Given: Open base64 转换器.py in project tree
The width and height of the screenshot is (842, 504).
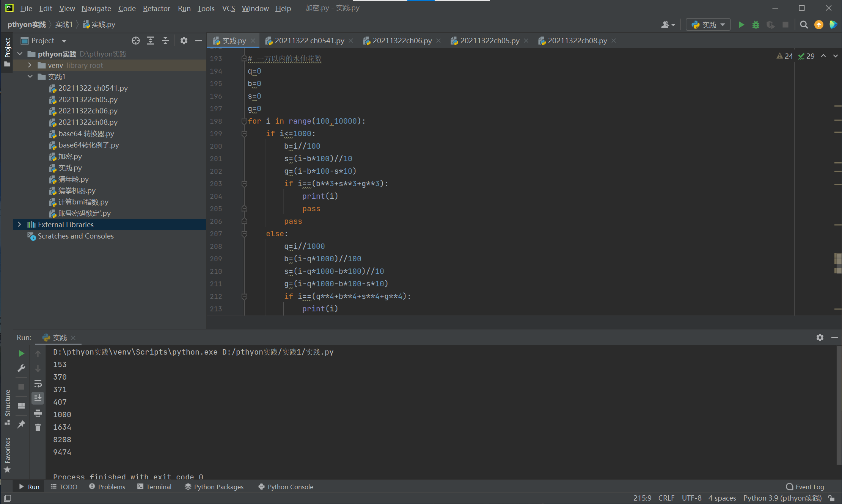Looking at the screenshot, I should pyautogui.click(x=86, y=133).
